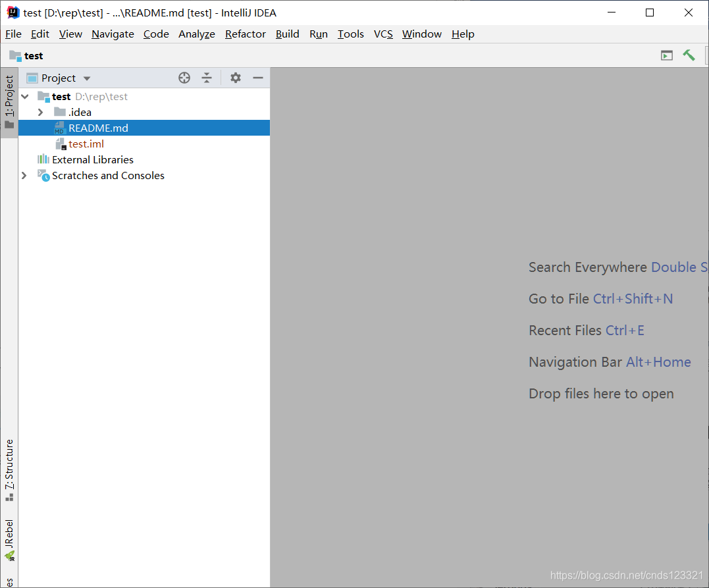Open the Project view dropdown arrow
Viewport: 709px width, 588px height.
click(x=87, y=78)
